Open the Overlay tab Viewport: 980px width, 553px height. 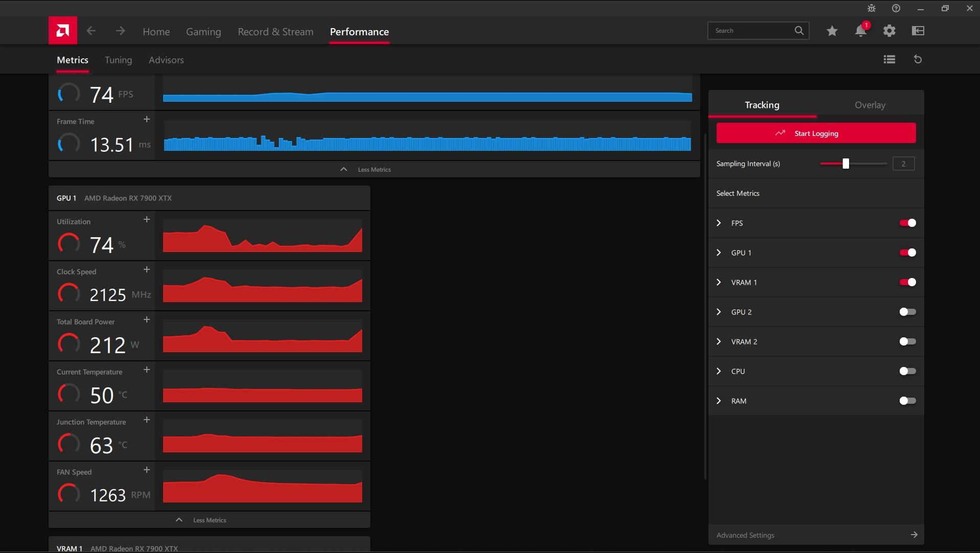coord(870,105)
